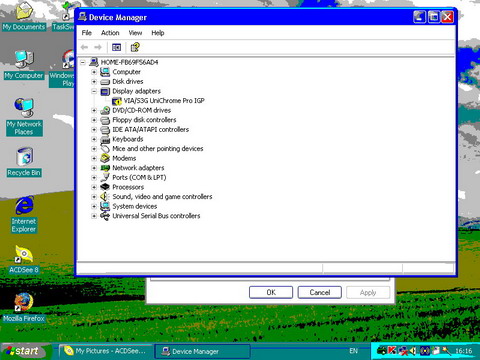Open the ACDSee 8 desktop icon
This screenshot has height=360, width=480.
pyautogui.click(x=24, y=254)
